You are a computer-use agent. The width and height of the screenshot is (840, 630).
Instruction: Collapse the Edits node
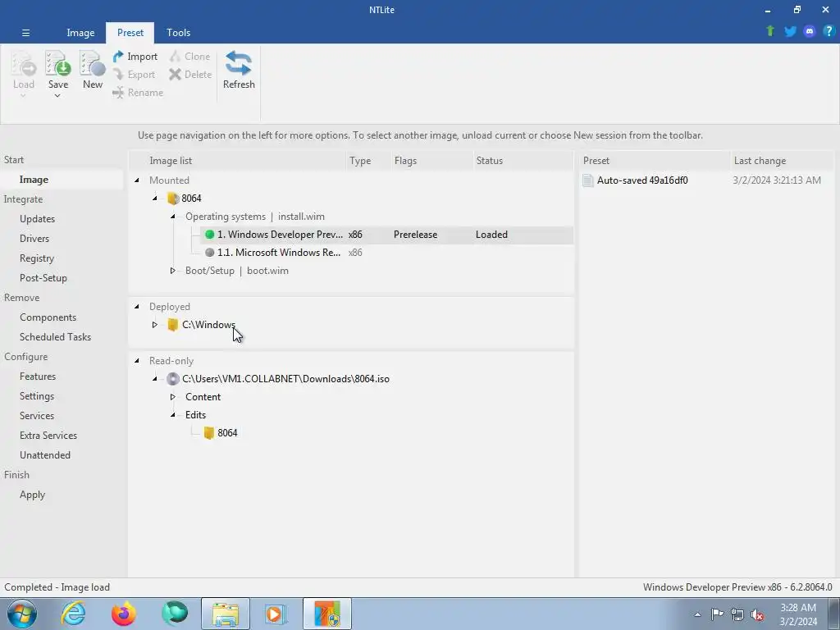(x=172, y=415)
